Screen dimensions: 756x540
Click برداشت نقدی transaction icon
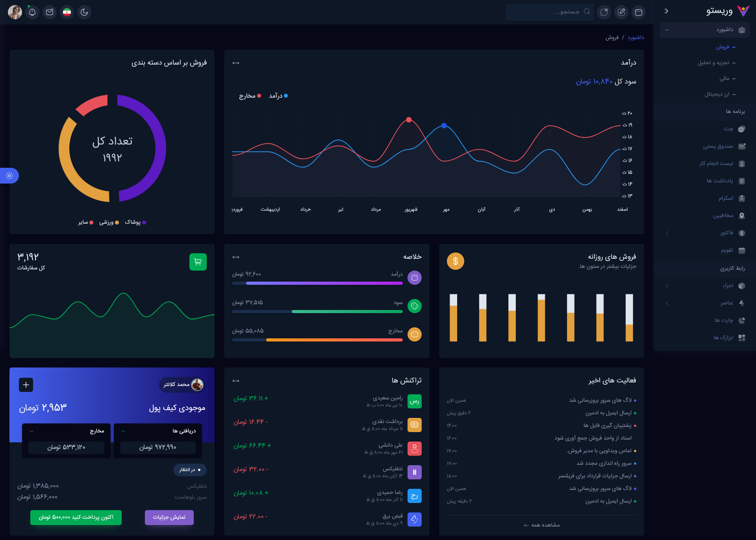pos(415,425)
